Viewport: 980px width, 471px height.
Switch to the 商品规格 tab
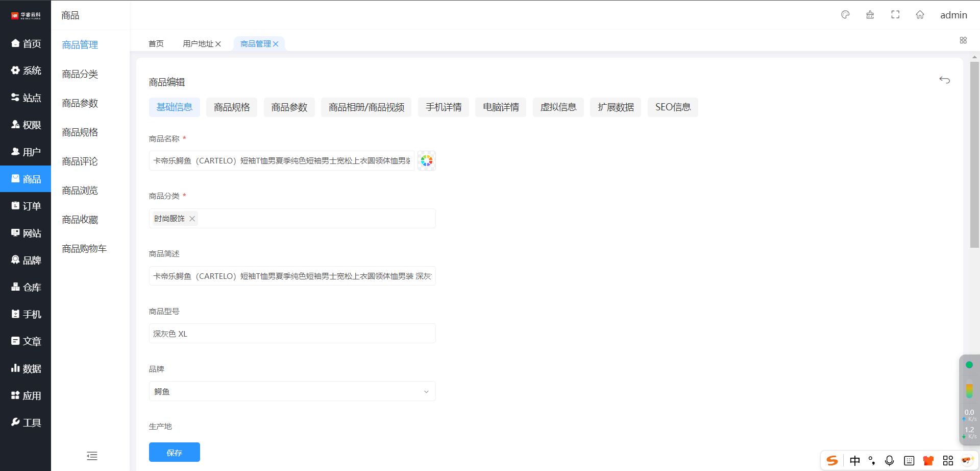tap(232, 107)
